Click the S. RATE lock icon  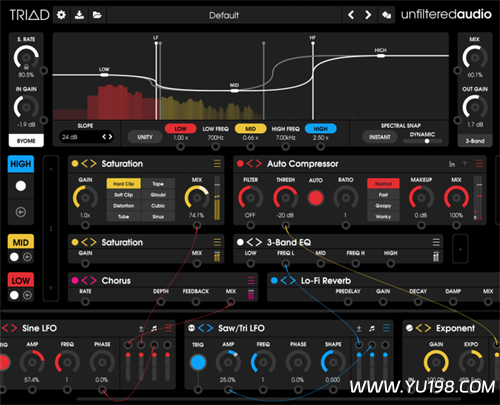[26, 67]
